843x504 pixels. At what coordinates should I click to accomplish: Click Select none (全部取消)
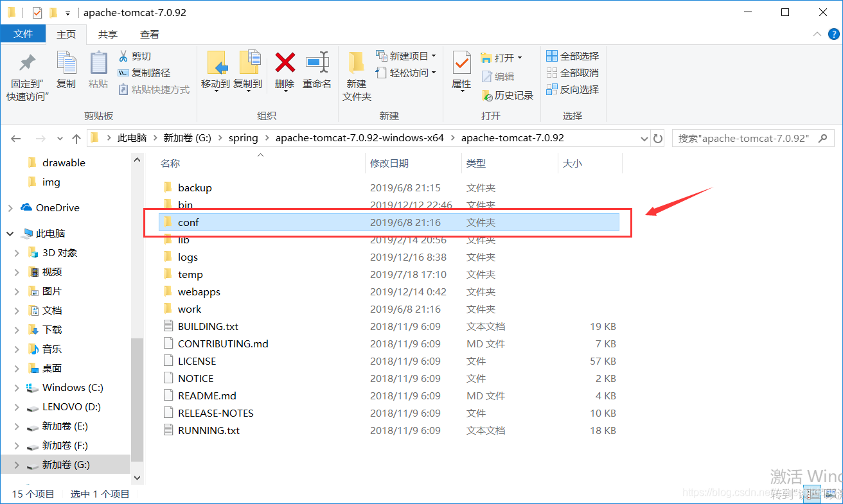click(x=572, y=73)
